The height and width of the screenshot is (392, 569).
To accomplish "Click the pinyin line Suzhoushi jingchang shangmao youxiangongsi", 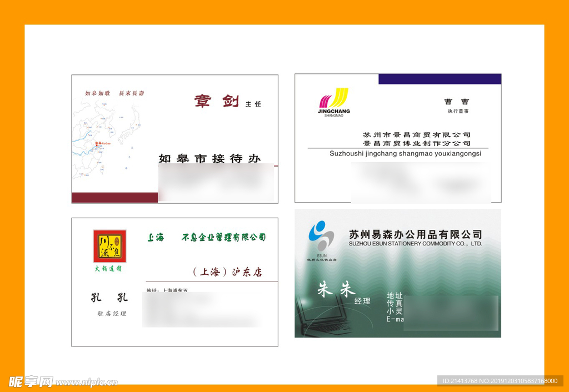I will (x=405, y=154).
